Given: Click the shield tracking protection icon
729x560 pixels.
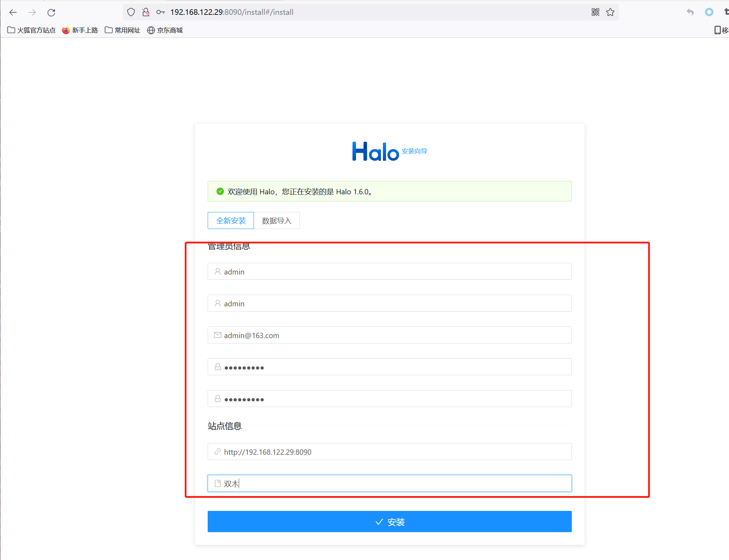Looking at the screenshot, I should tap(131, 12).
